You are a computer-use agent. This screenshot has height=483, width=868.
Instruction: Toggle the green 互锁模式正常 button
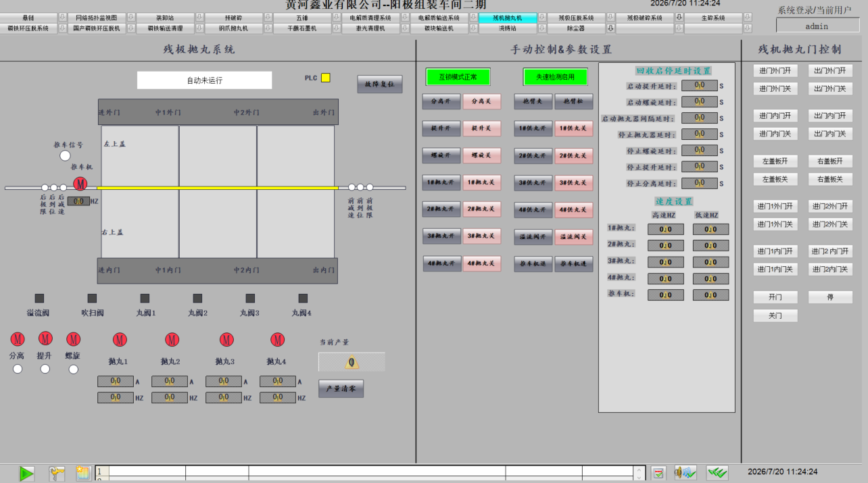click(458, 77)
